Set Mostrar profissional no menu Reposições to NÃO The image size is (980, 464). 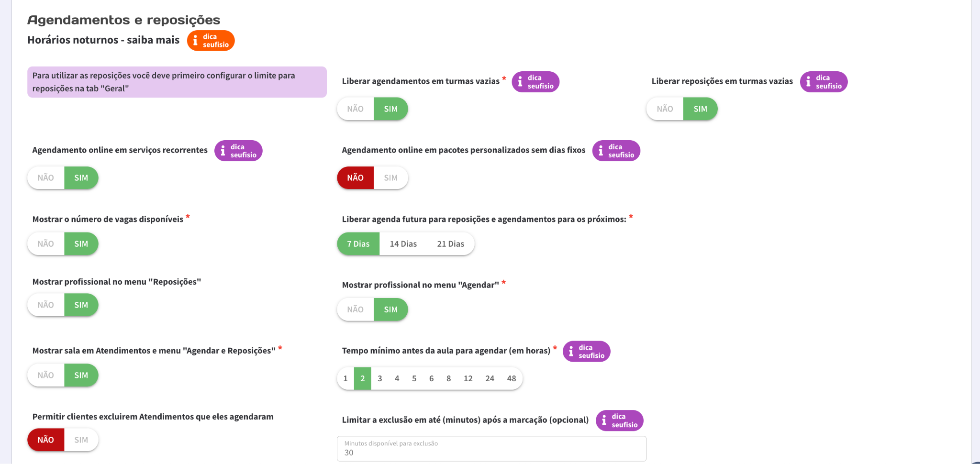(46, 305)
